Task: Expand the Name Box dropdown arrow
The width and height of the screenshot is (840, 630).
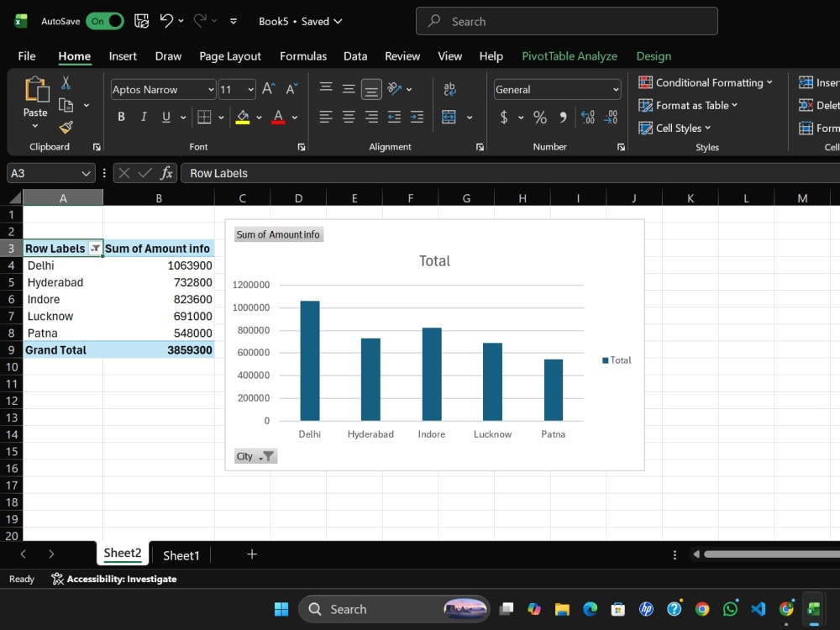Action: [x=86, y=173]
